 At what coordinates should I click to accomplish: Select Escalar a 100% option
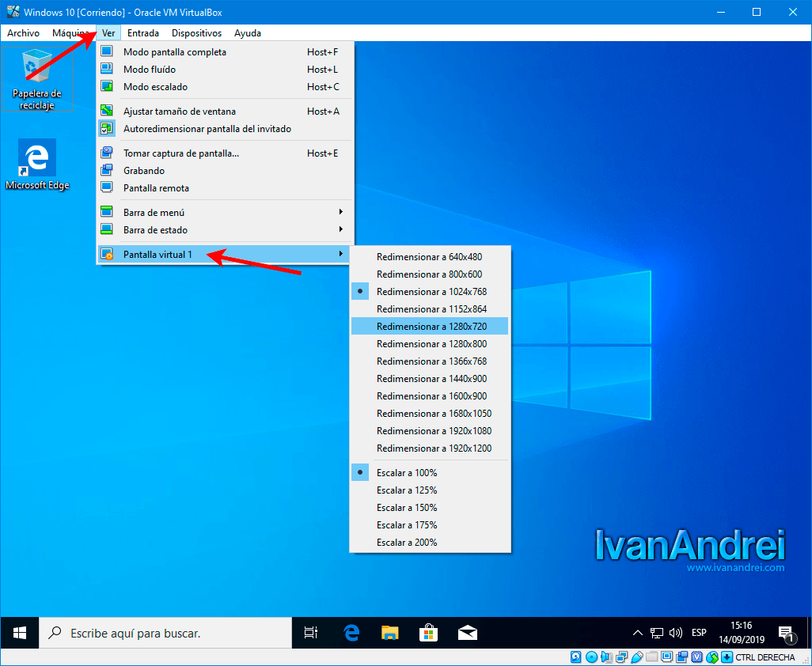(430, 472)
